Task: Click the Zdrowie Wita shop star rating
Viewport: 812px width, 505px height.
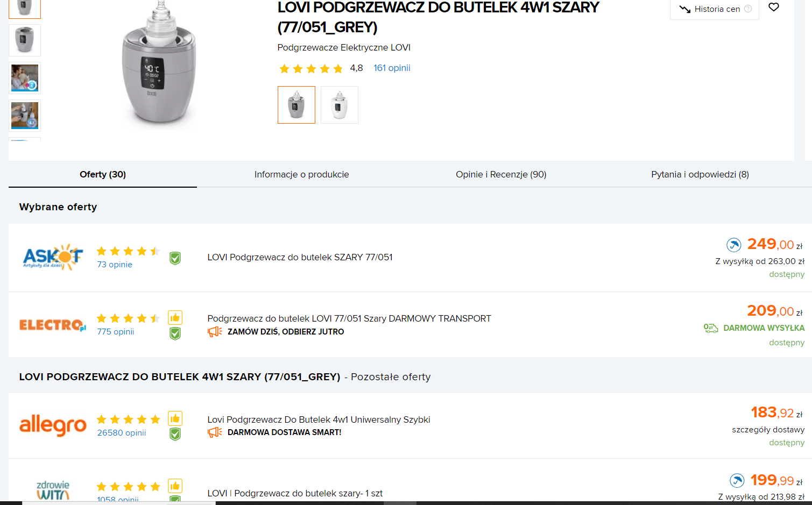Action: click(x=128, y=487)
